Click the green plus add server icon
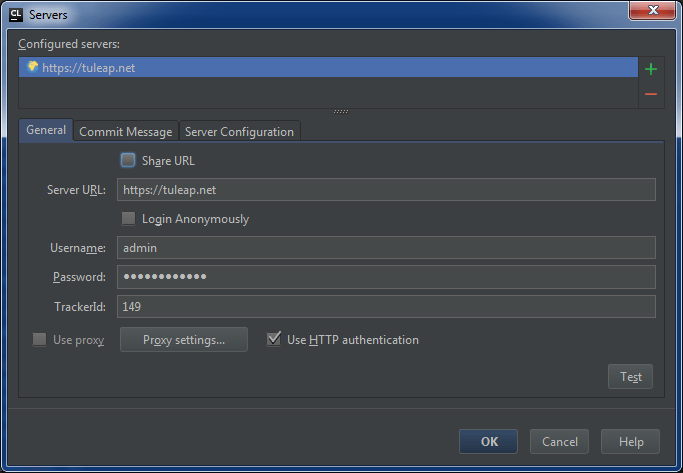 point(651,69)
